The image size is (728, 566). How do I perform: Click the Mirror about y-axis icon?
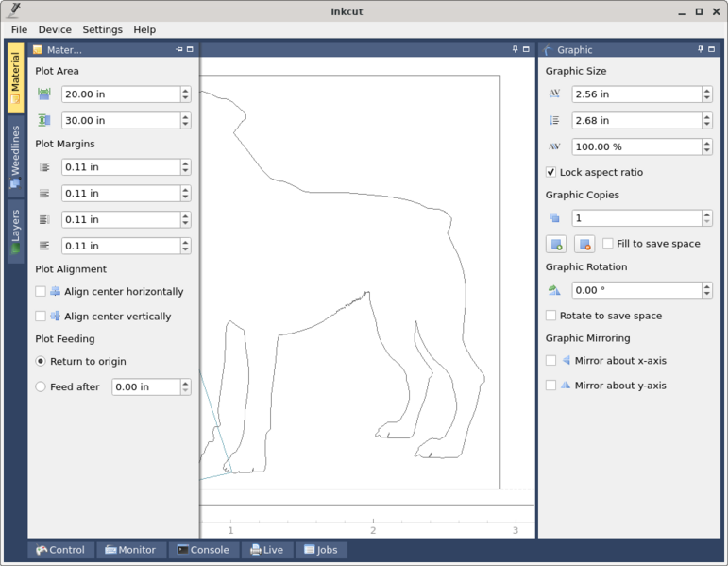click(x=566, y=386)
